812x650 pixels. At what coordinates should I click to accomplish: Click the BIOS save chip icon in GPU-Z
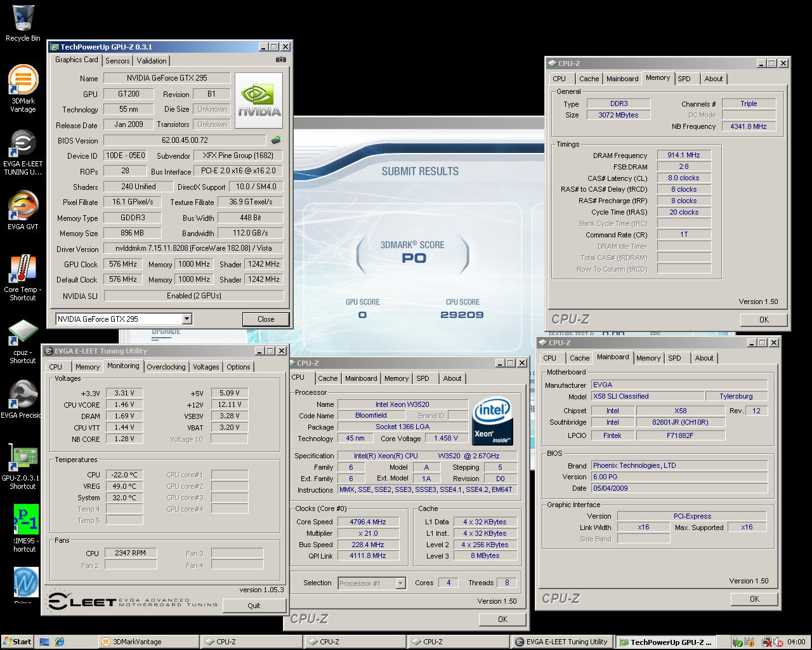tap(275, 140)
